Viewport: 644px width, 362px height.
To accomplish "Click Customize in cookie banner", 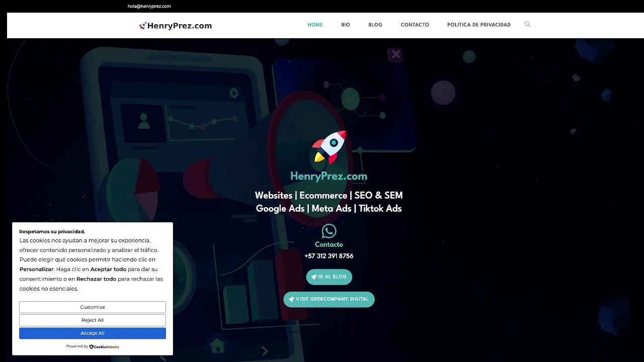I will point(93,307).
